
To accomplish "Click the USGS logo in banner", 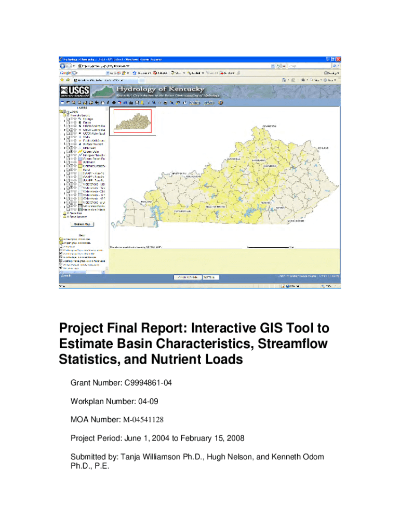I will click(x=74, y=92).
